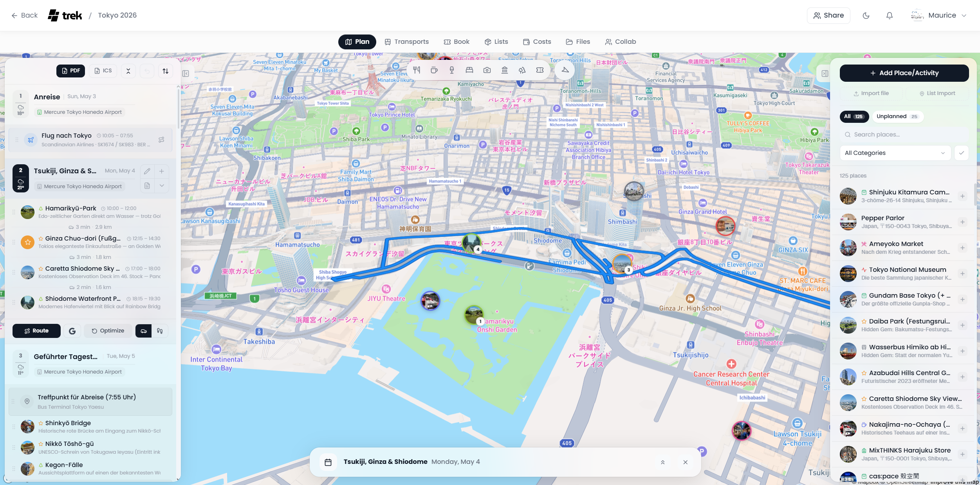Click the Optimize button
The height and width of the screenshot is (485, 980).
pos(108,331)
